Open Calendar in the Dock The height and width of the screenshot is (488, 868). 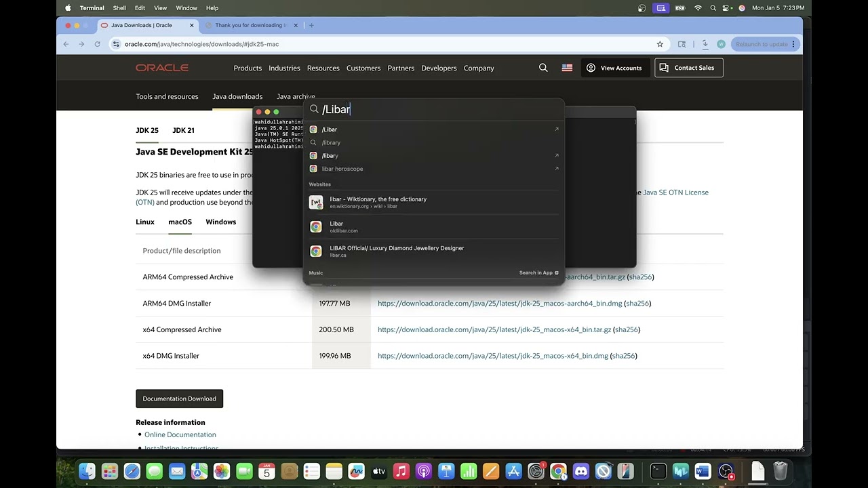(267, 471)
